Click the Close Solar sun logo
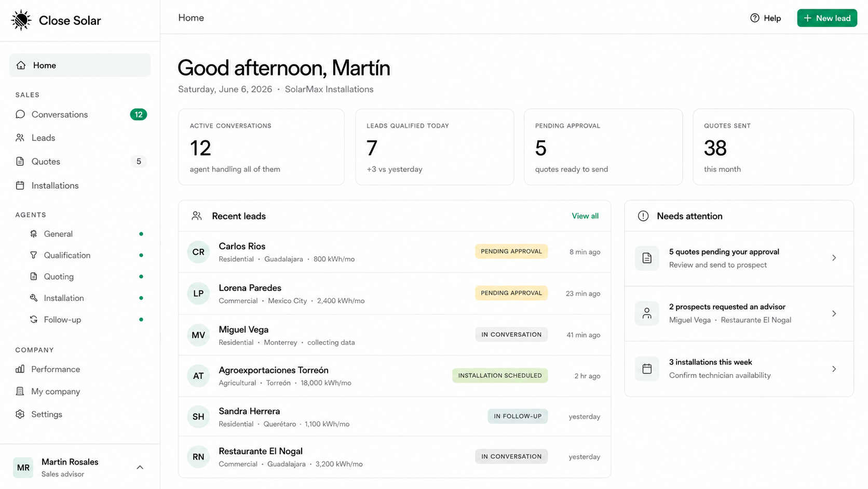Screen dimensions: 868x489 pyautogui.click(x=21, y=20)
